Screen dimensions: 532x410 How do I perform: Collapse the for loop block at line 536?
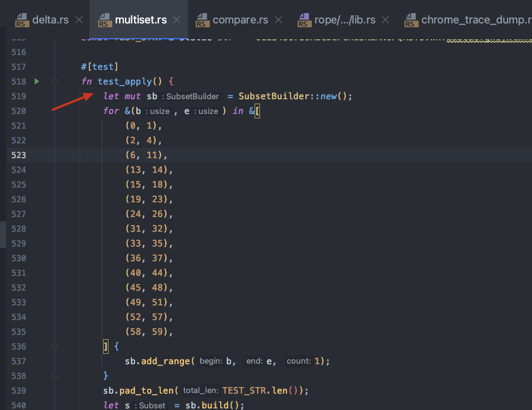pos(55,347)
